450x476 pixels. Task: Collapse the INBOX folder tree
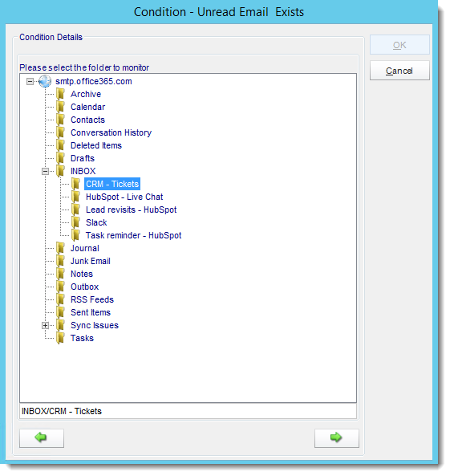[45, 172]
